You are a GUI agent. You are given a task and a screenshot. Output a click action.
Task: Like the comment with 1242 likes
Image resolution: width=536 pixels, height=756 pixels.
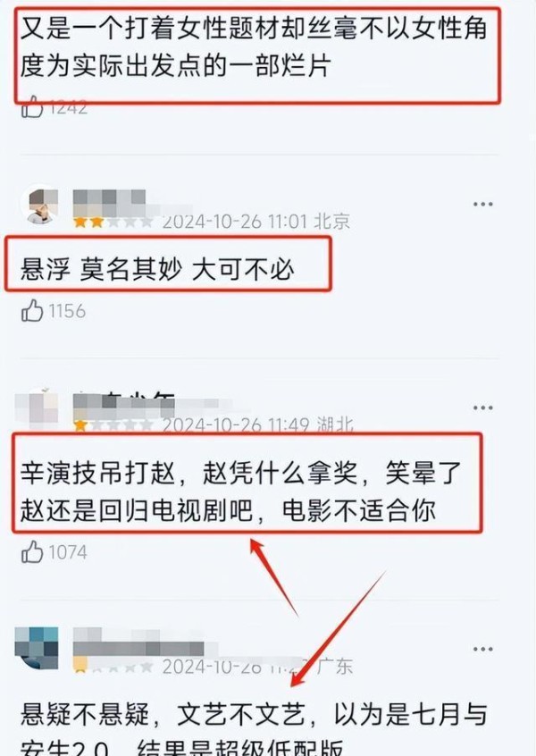(x=32, y=107)
